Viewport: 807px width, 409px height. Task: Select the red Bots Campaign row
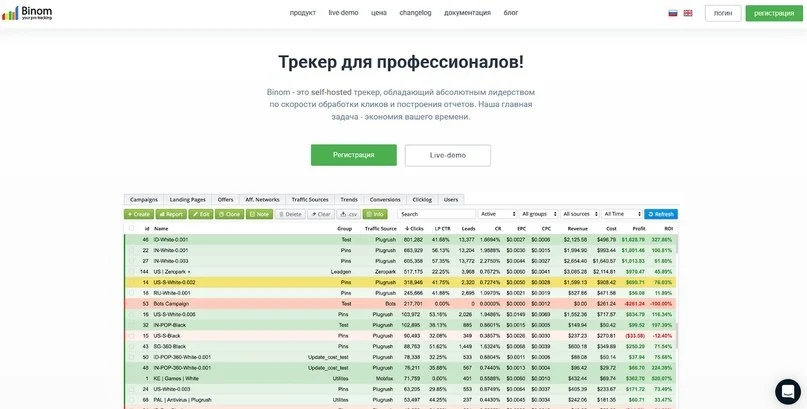[400, 304]
